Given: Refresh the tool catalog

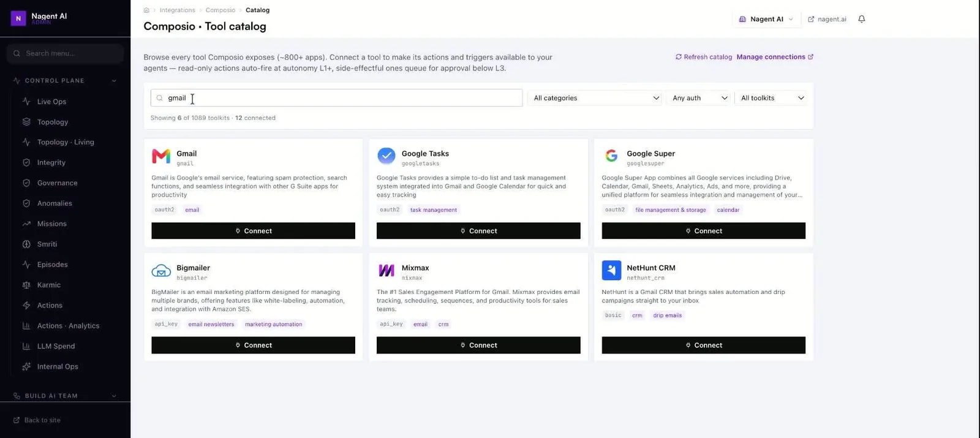Looking at the screenshot, I should tap(703, 57).
